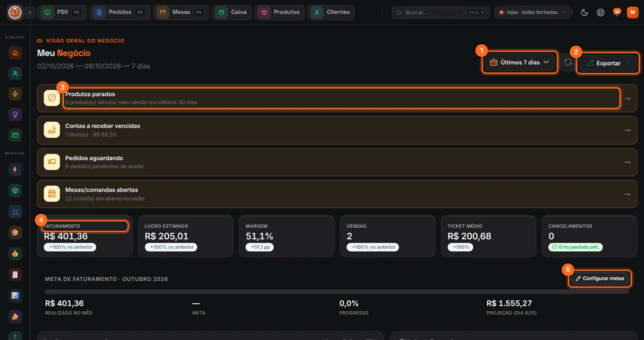Open the Produtos parados alert
644x340 pixels.
337,98
